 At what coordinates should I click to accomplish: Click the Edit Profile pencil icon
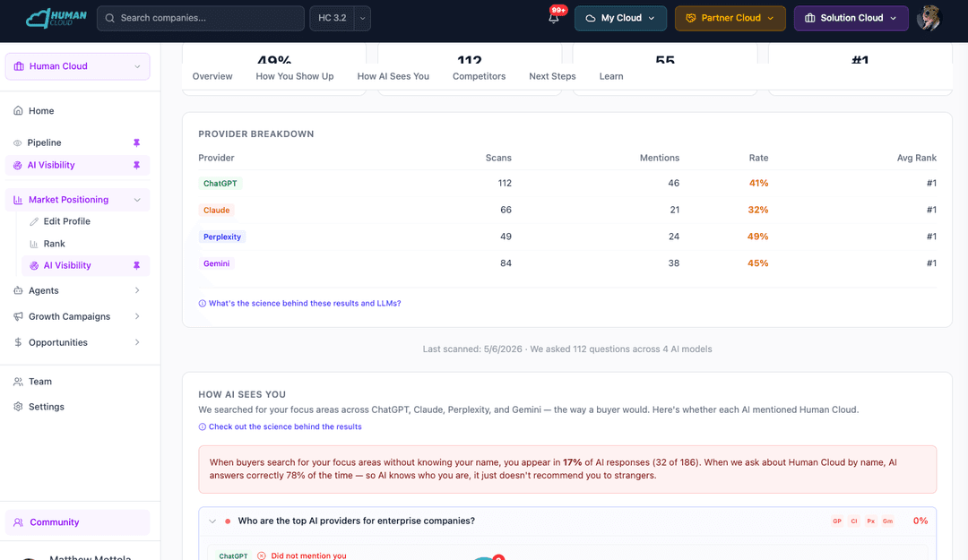(34, 221)
